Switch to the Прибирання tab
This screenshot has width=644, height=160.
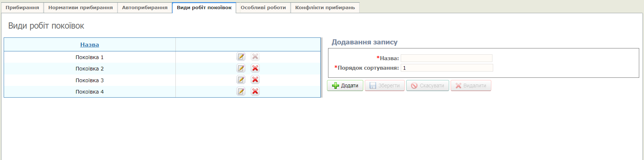[22, 7]
